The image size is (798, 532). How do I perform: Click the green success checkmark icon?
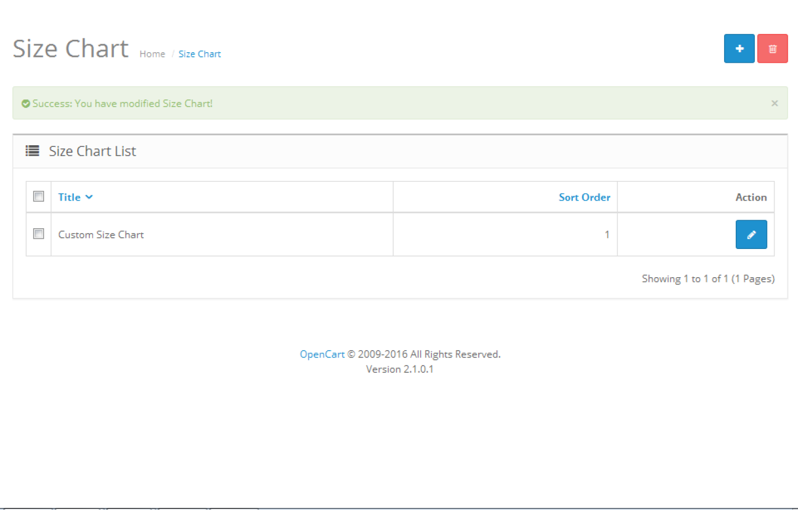click(x=26, y=103)
